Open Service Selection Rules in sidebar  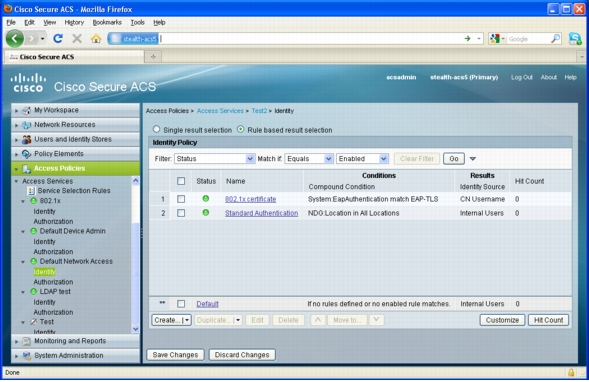tap(74, 190)
